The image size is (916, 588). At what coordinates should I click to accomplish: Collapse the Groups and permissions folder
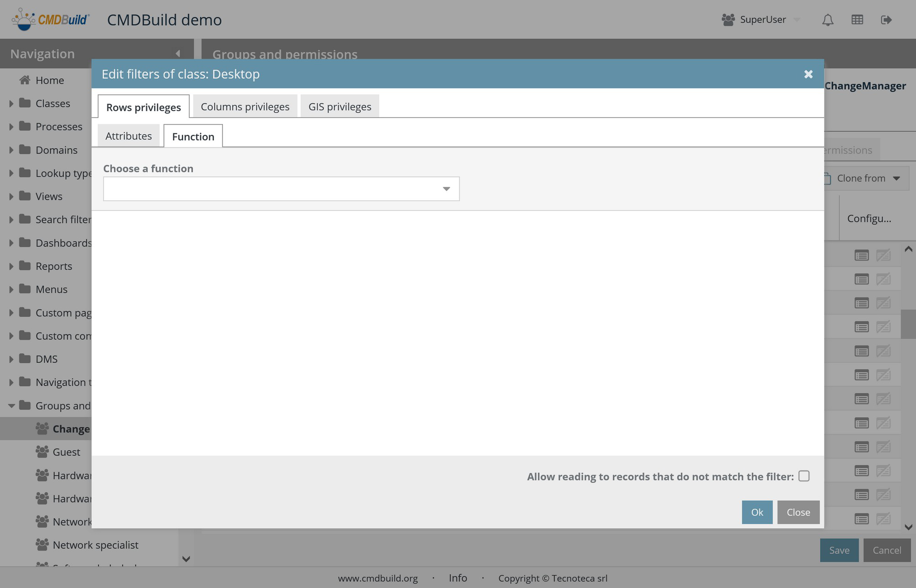tap(11, 405)
